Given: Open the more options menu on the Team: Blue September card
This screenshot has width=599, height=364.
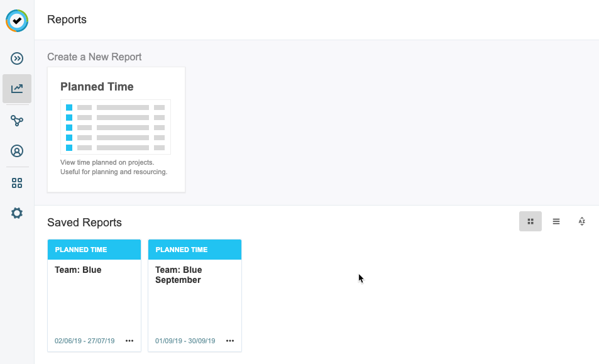Looking at the screenshot, I should click(230, 341).
